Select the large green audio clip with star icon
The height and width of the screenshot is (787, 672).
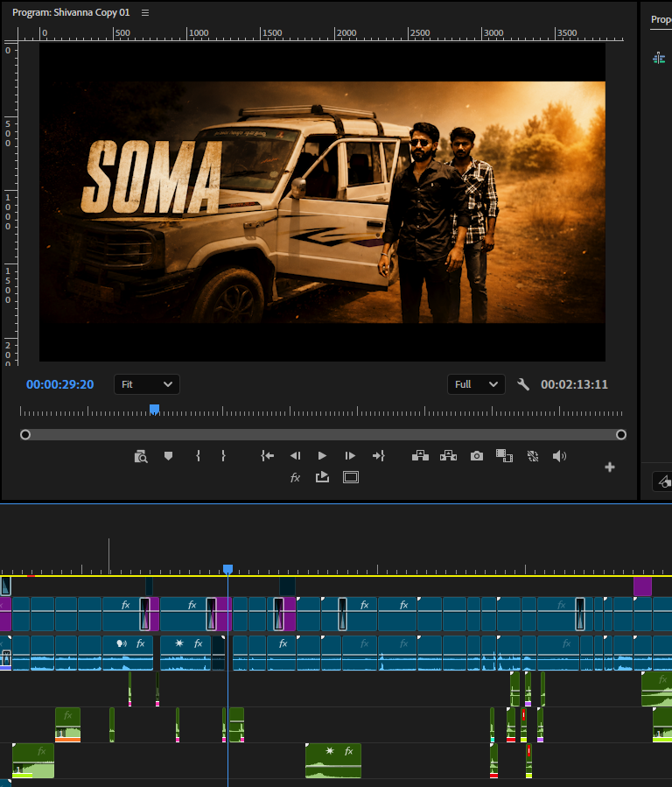pos(333,761)
